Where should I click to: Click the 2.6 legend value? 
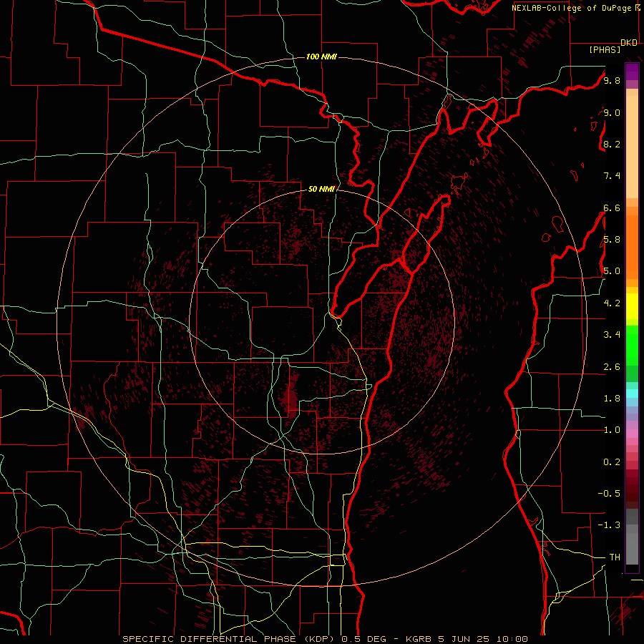[x=612, y=367]
